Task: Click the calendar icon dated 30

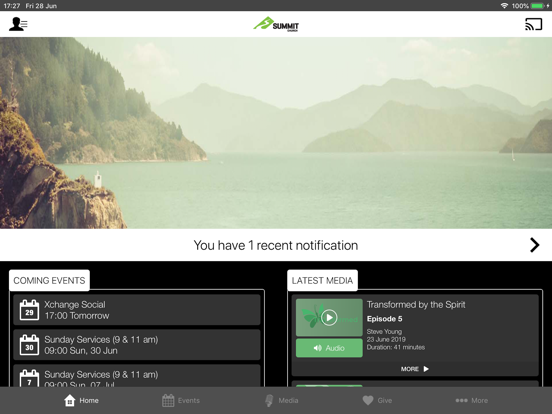Action: (x=29, y=345)
